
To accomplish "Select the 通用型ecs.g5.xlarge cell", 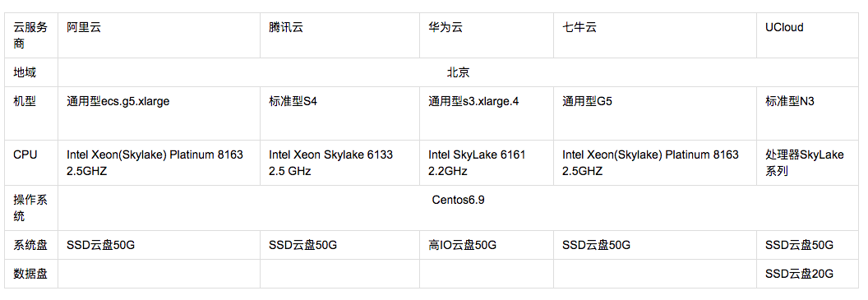I will 159,113.
